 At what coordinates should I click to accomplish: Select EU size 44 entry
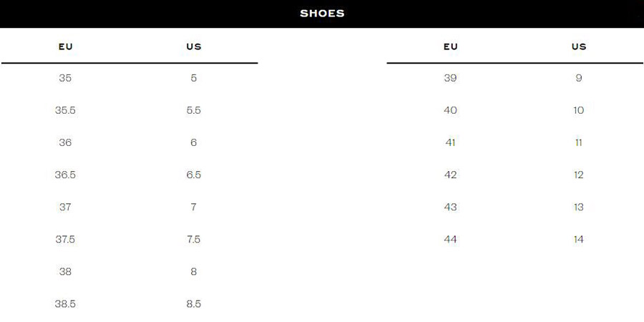pos(451,240)
